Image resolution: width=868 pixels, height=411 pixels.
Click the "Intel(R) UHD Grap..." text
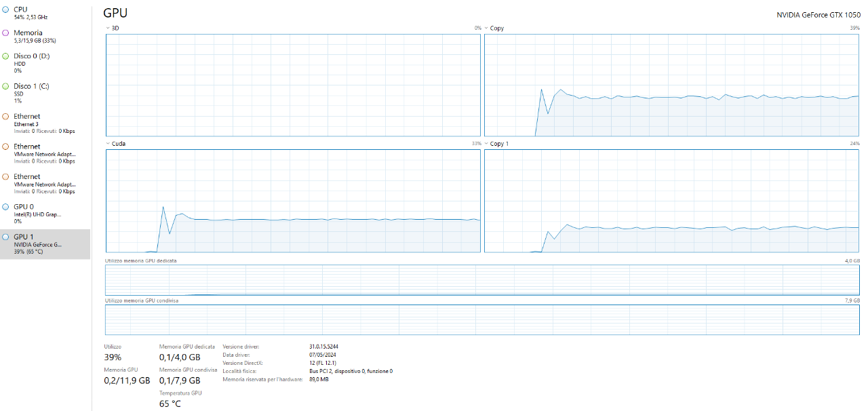tap(38, 214)
